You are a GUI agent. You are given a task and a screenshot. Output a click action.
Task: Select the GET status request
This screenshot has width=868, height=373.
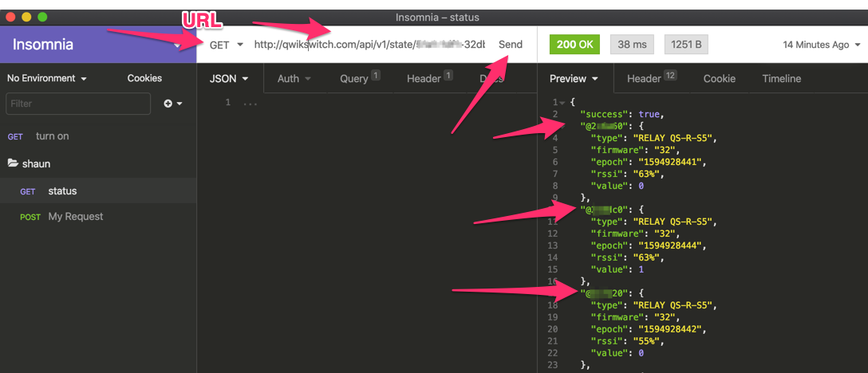[x=98, y=191]
